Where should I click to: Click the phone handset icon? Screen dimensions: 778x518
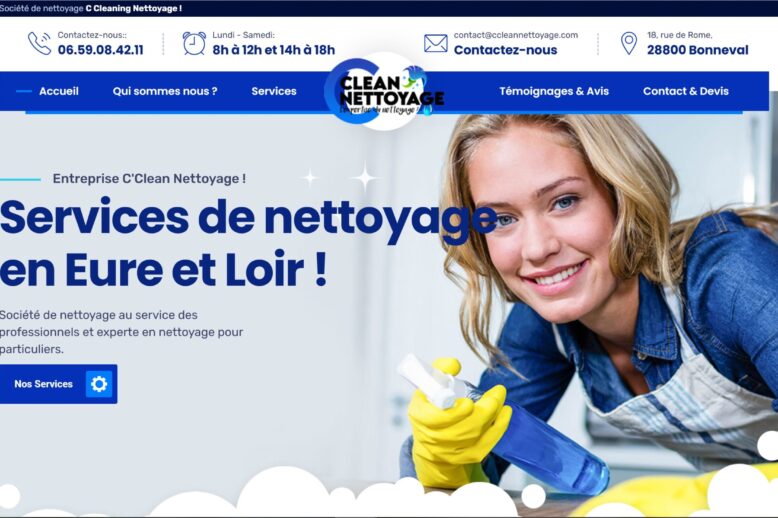[39, 43]
